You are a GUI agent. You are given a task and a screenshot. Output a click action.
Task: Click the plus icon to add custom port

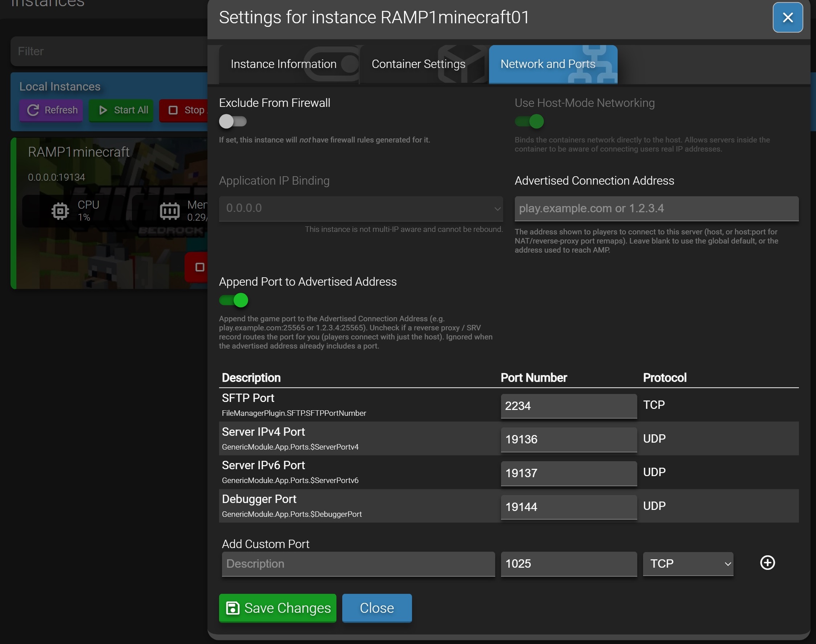pos(767,563)
